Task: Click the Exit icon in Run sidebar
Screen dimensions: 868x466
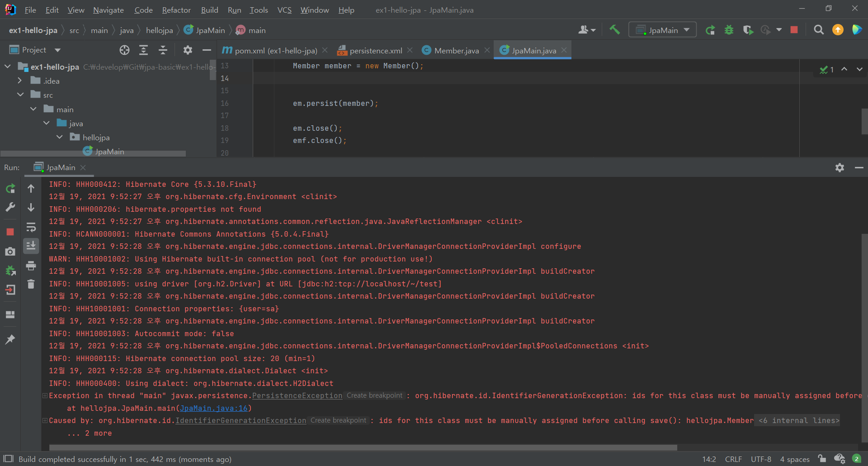Action: tap(10, 290)
